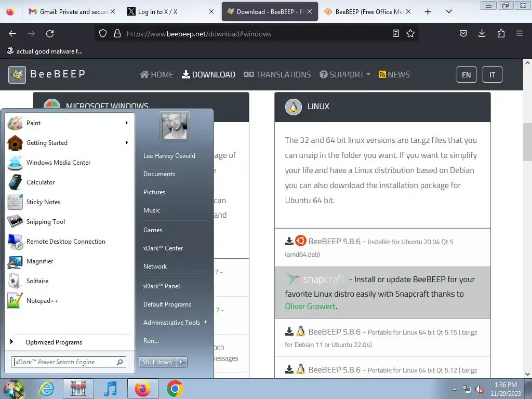Open the list all tabs dropdown
This screenshot has height=399, width=532.
click(448, 11)
